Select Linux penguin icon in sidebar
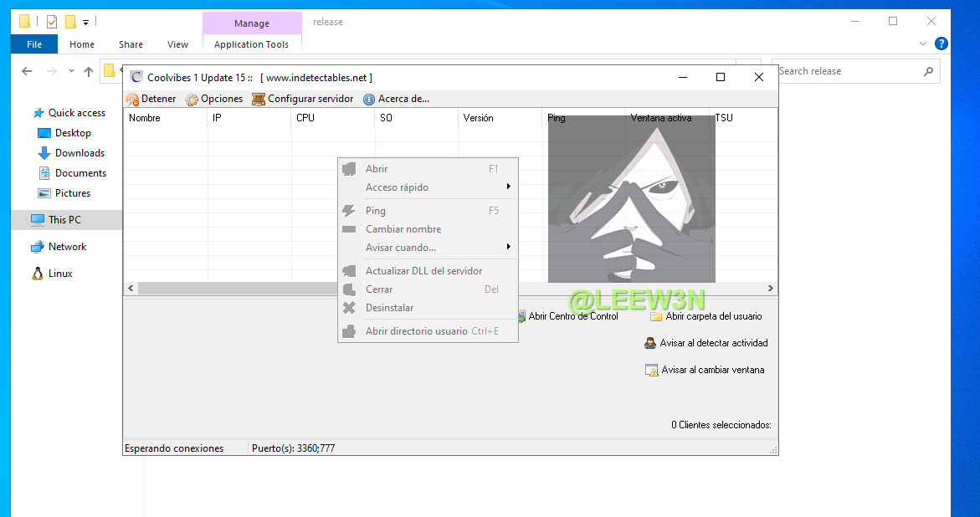Screen dimensions: 980x517 (38, 274)
